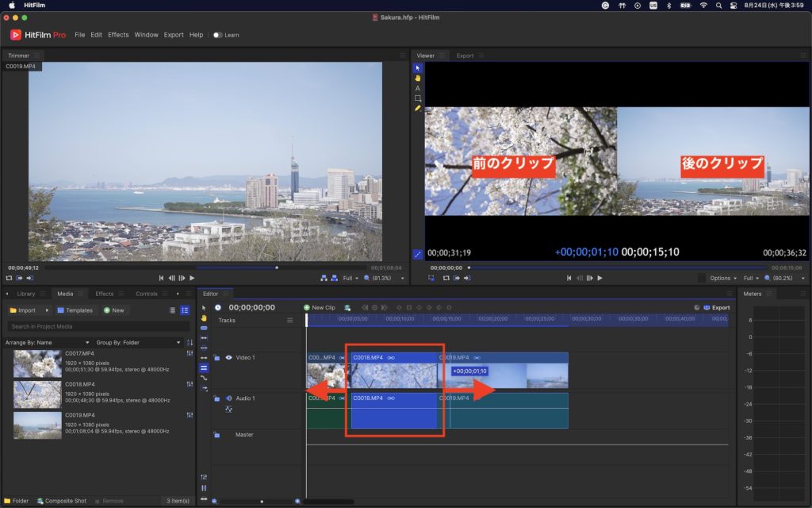Click the Viewer rectangle mask tool
Screen dimensions: 812x508
pos(418,98)
